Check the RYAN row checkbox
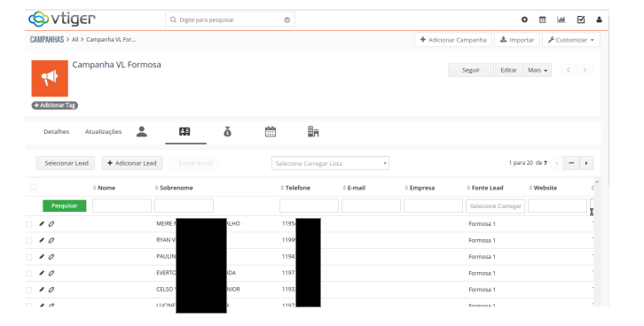 (x=28, y=241)
